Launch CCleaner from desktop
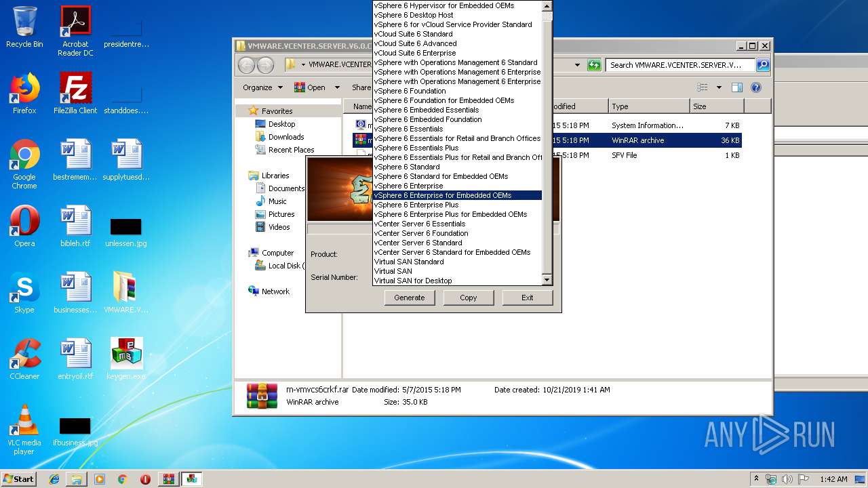Image resolution: width=868 pixels, height=488 pixels. point(24,359)
